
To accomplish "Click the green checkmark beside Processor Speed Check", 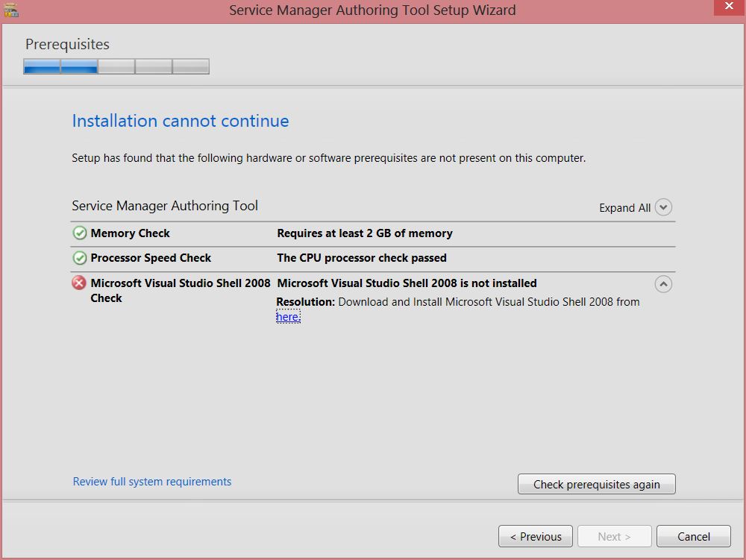I will coord(79,258).
